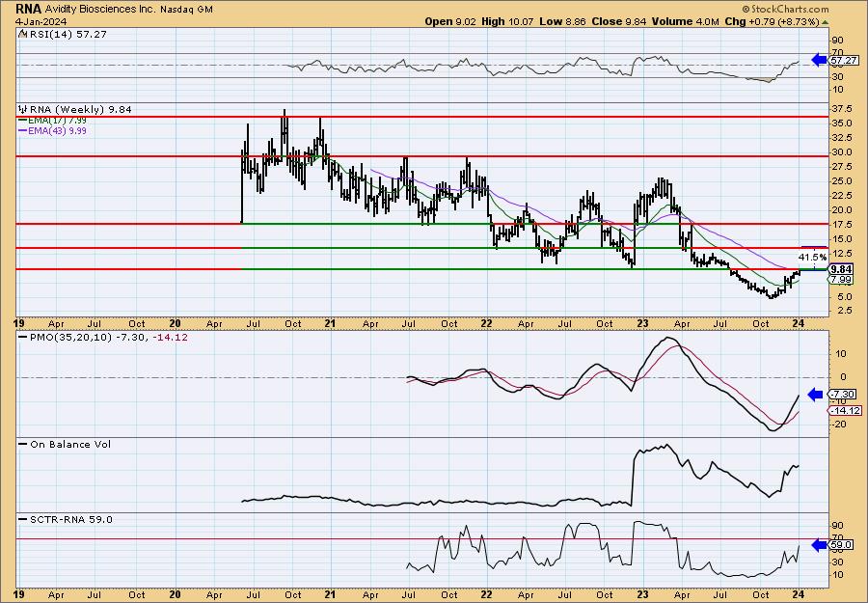Click the 59.0 SCTR tag on right axis

tap(840, 545)
